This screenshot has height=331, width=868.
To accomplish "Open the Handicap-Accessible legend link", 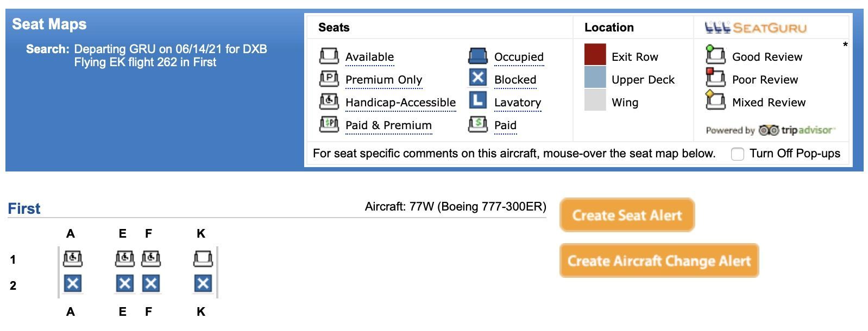I will [x=400, y=103].
